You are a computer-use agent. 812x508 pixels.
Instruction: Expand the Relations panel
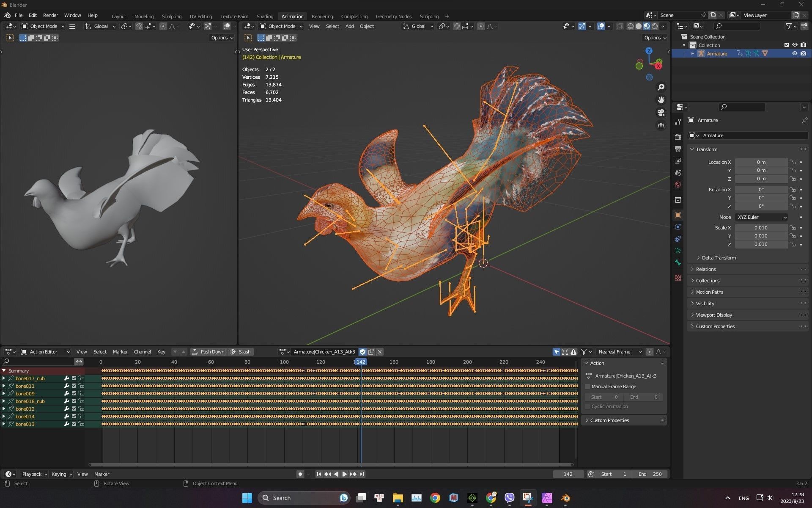(x=748, y=269)
